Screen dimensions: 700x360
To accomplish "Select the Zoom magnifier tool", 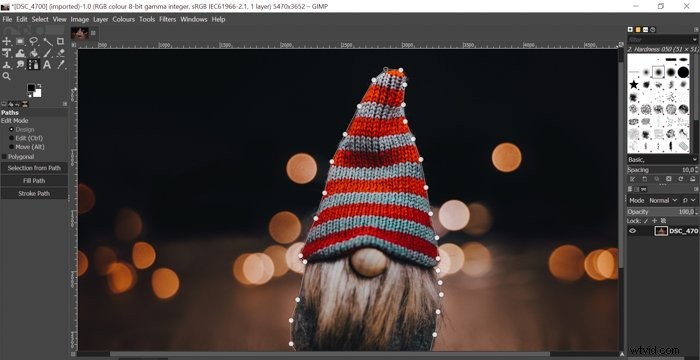I will pos(6,76).
